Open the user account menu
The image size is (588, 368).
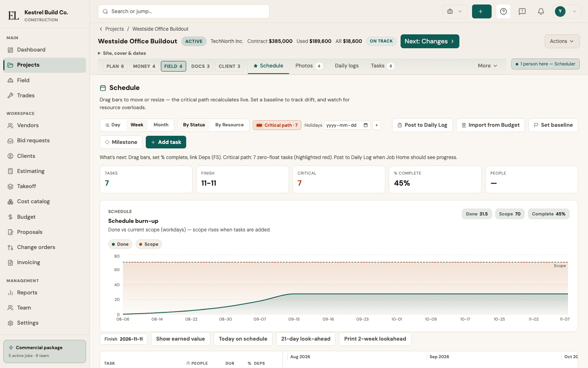tap(567, 11)
